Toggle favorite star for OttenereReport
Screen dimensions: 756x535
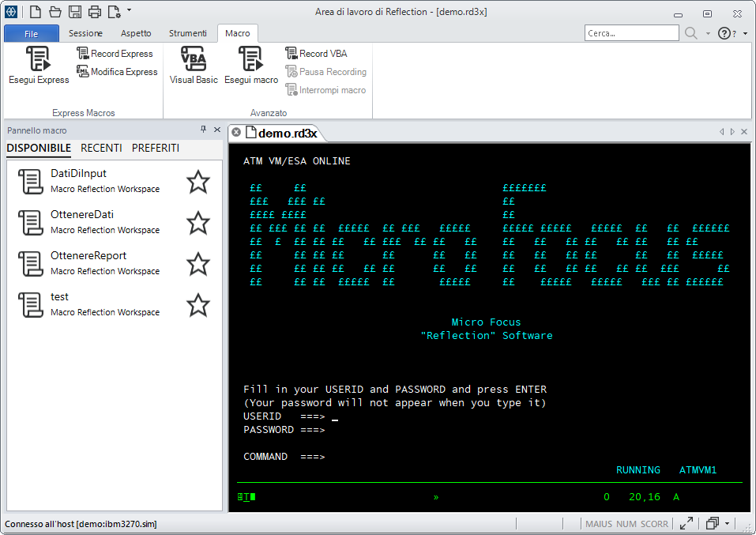point(198,264)
